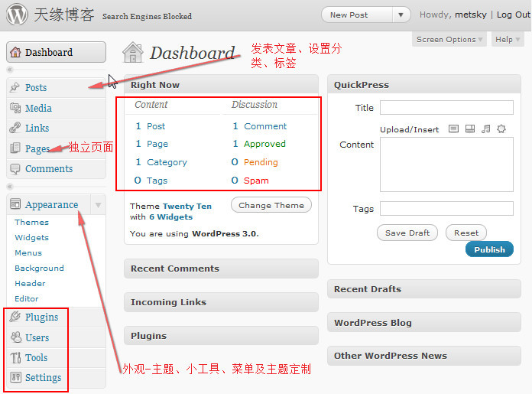Click the Links chain icon
This screenshot has height=394, width=532.
click(15, 128)
